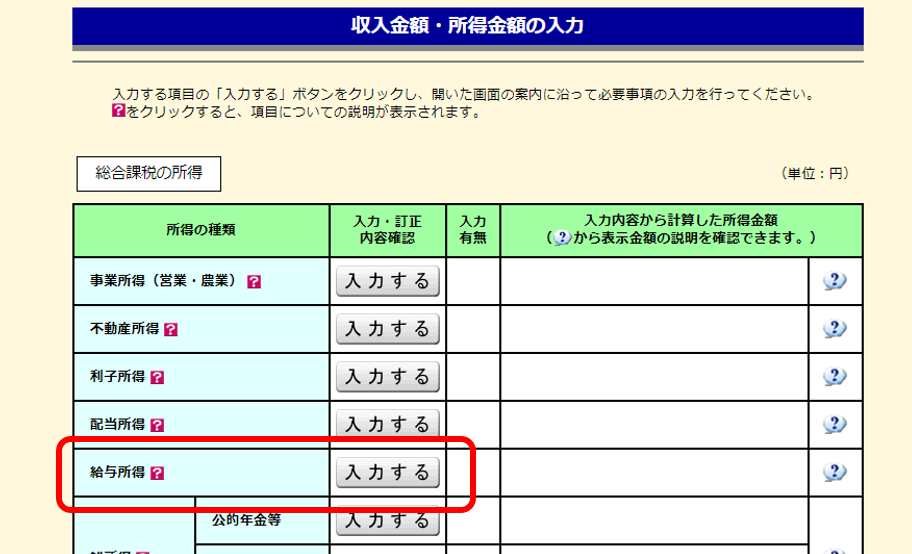Screen dimensions: 912x554
Task: Click the bubble help icon in the table header
Action: [x=563, y=238]
